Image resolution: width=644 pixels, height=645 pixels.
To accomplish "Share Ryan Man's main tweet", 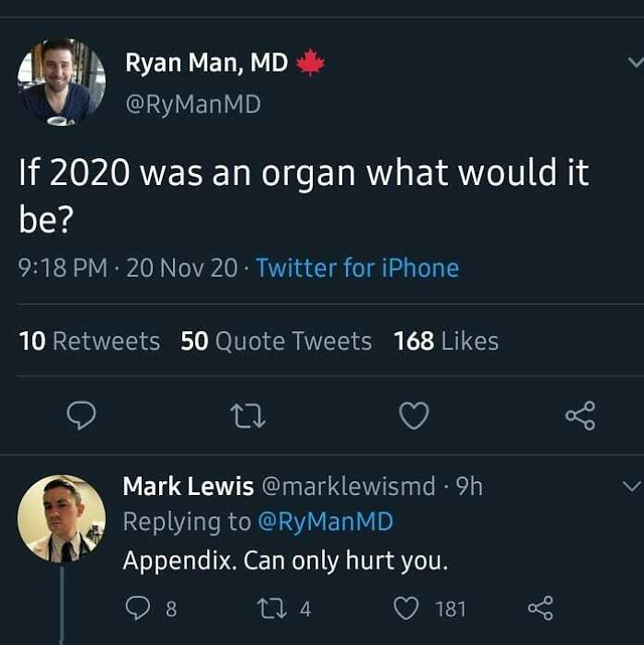I will coord(581,417).
